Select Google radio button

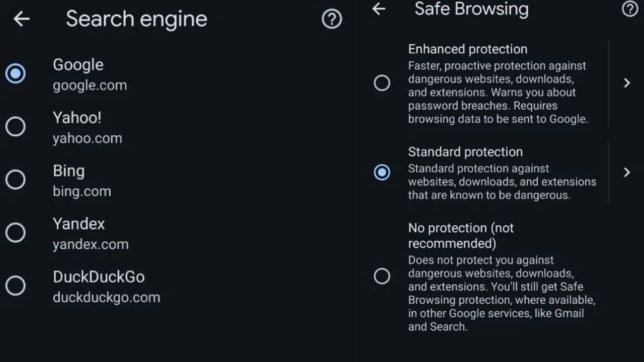(x=16, y=74)
